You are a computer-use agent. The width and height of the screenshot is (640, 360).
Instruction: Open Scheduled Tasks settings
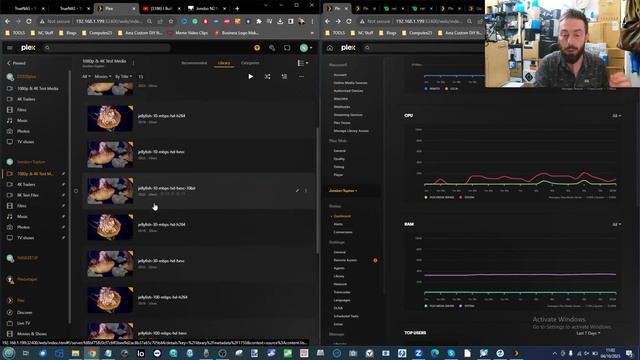point(346,316)
